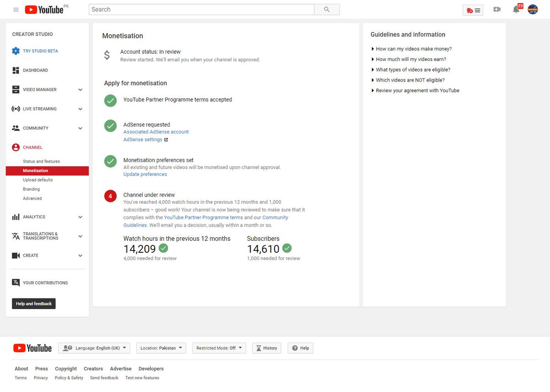550x392 pixels.
Task: Click the dollar sign account status icon
Action: (x=107, y=55)
